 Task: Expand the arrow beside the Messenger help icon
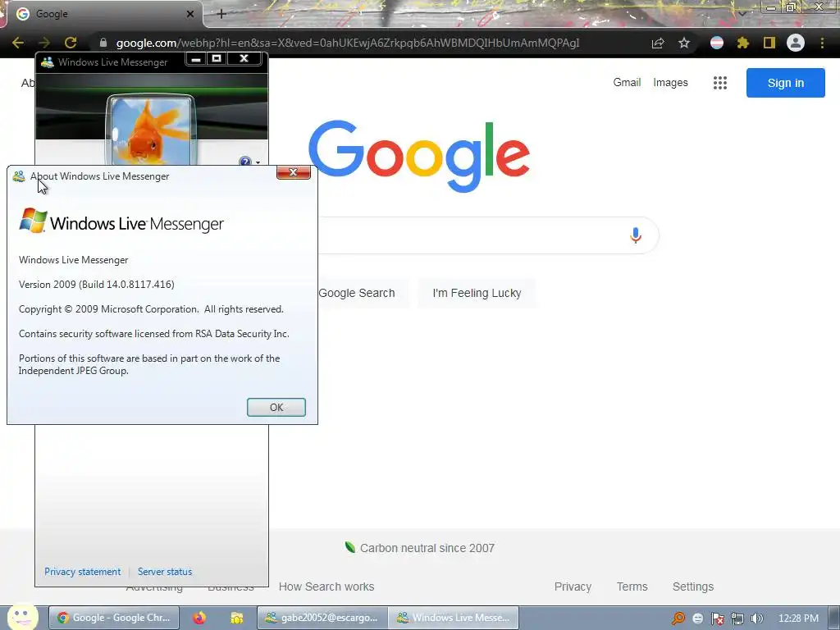coord(258,162)
